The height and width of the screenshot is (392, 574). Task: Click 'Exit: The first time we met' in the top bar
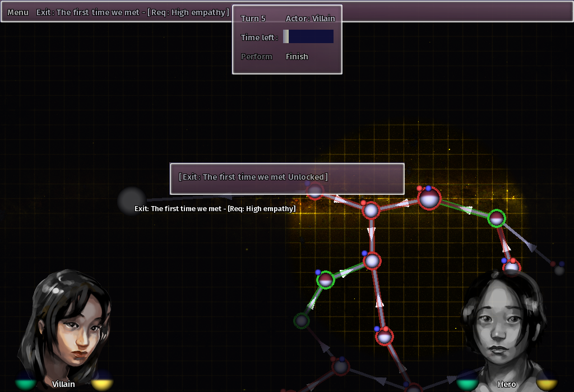point(132,12)
